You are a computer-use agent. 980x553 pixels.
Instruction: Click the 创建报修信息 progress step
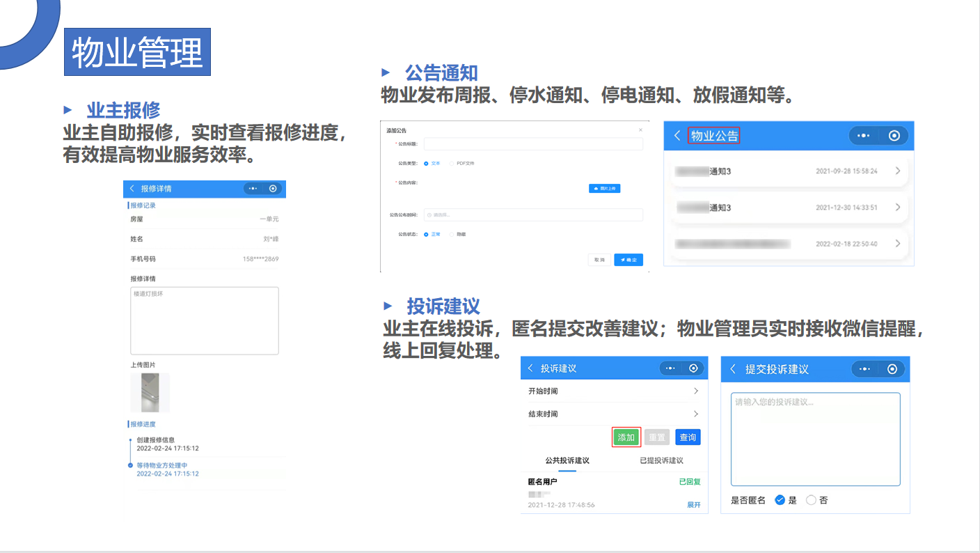[156, 440]
